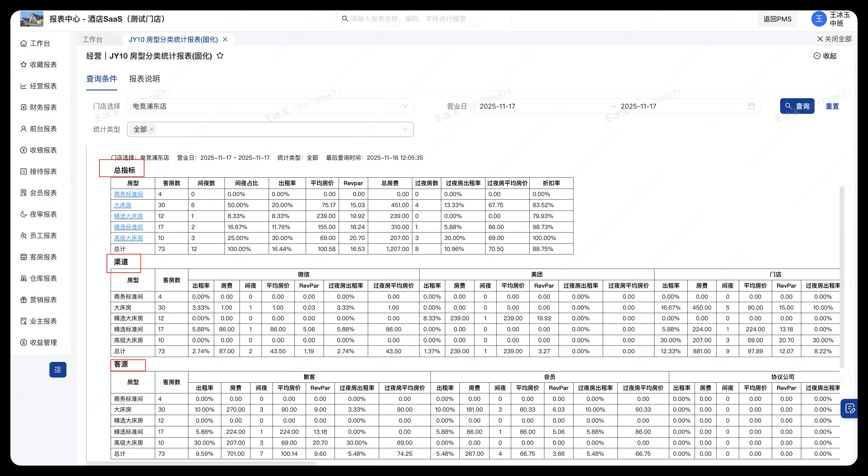Click the favorite star beside report title
The width and height of the screenshot is (868, 476).
click(220, 55)
